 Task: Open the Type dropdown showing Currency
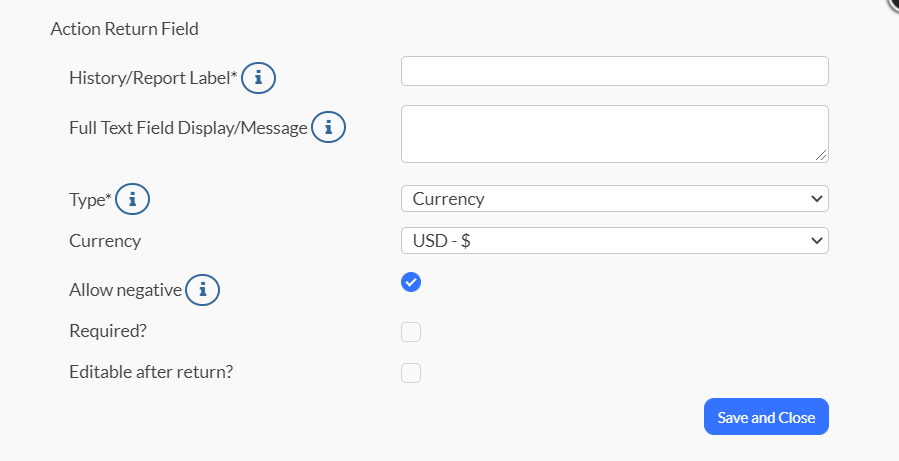pos(615,198)
